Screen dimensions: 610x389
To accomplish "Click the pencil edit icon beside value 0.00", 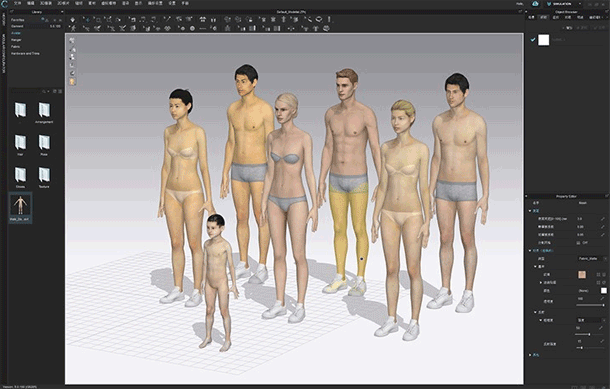I will [x=603, y=227].
